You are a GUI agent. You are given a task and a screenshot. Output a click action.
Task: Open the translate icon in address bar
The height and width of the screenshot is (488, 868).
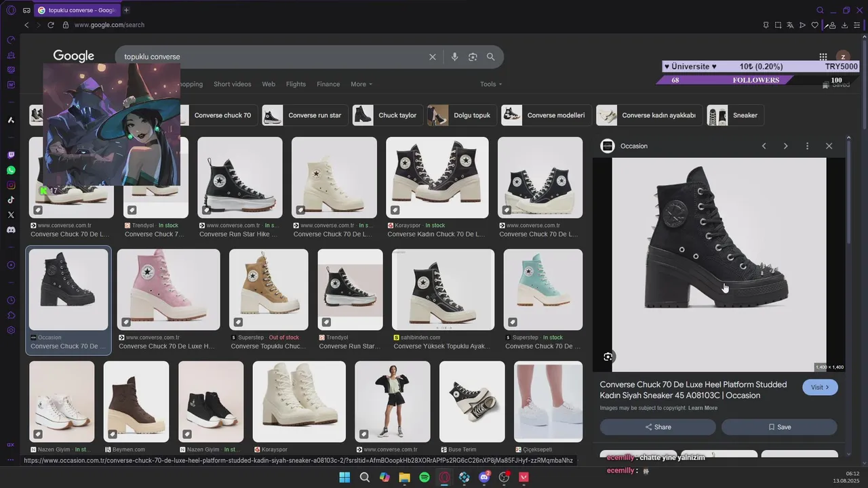coord(790,25)
